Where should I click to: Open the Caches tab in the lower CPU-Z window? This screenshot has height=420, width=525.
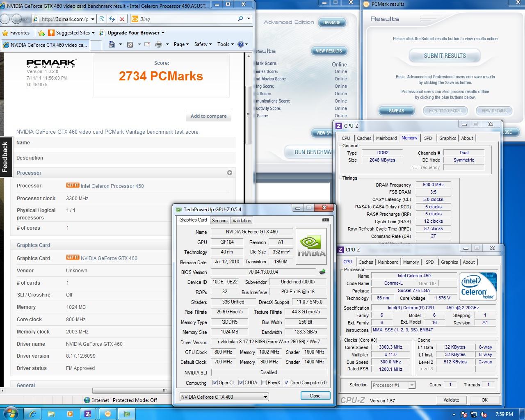coord(366,262)
